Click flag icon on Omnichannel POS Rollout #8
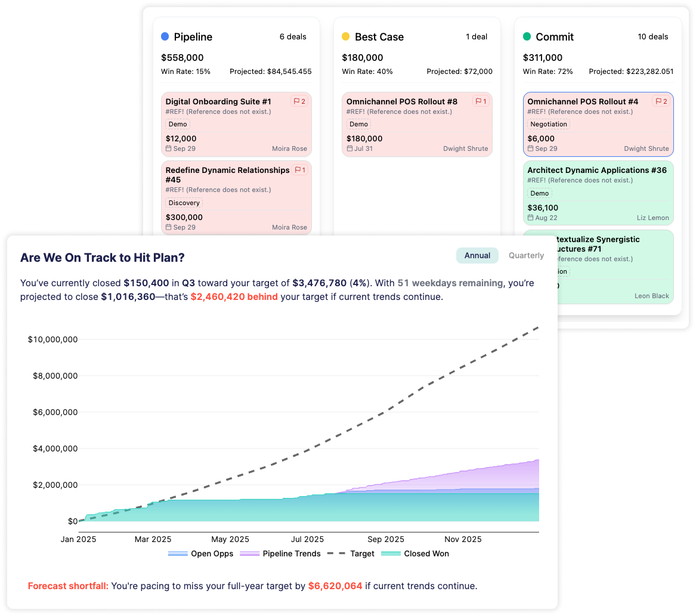The width and height of the screenshot is (696, 616). pyautogui.click(x=477, y=101)
